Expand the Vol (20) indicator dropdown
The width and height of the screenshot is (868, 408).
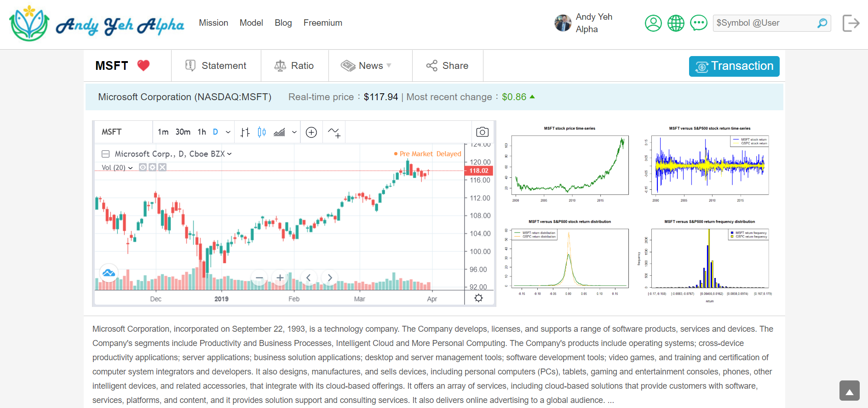pyautogui.click(x=130, y=168)
